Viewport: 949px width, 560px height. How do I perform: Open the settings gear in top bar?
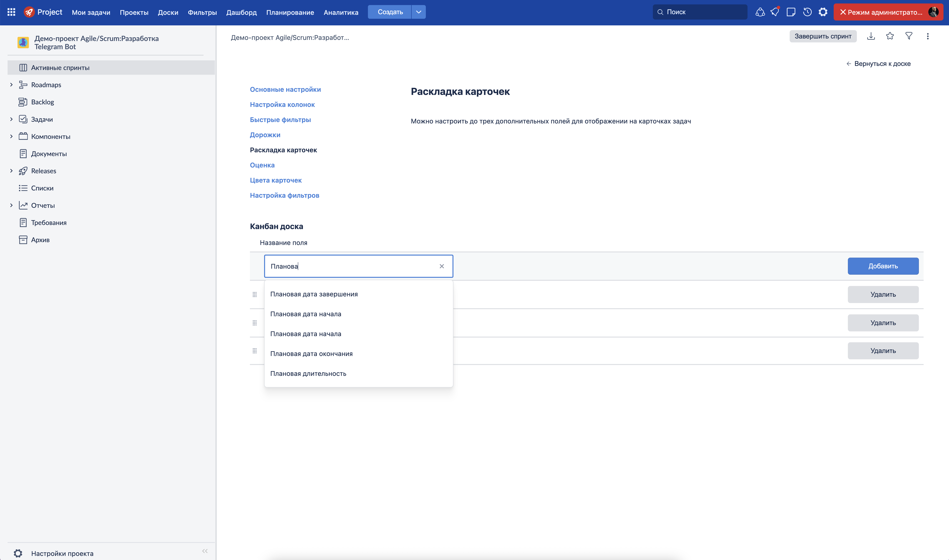tap(823, 12)
